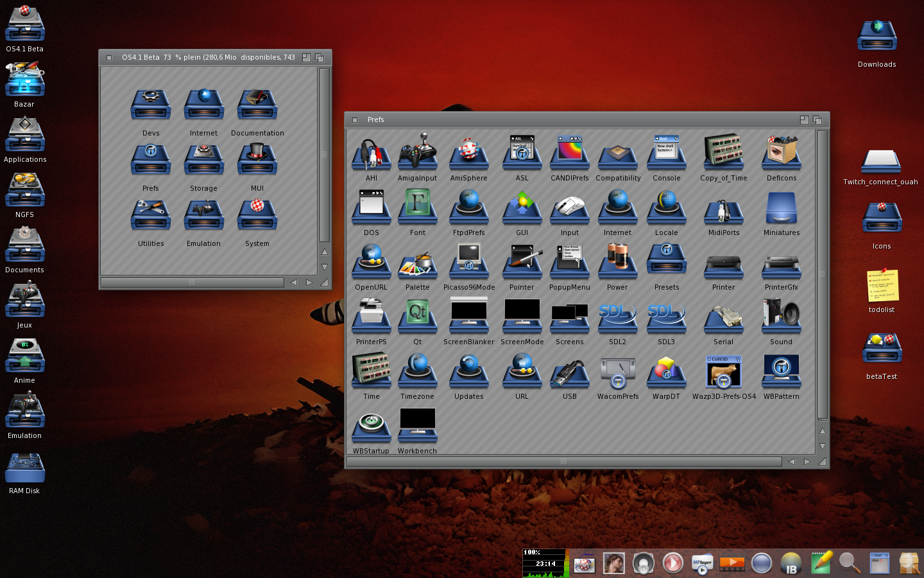Open the Bazar volume on desktop

coord(24,79)
